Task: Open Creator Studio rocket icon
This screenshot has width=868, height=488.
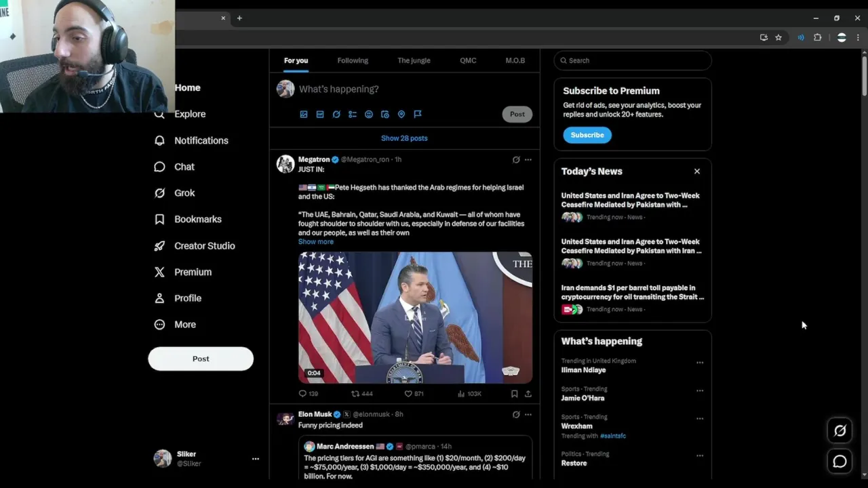Action: (x=159, y=246)
